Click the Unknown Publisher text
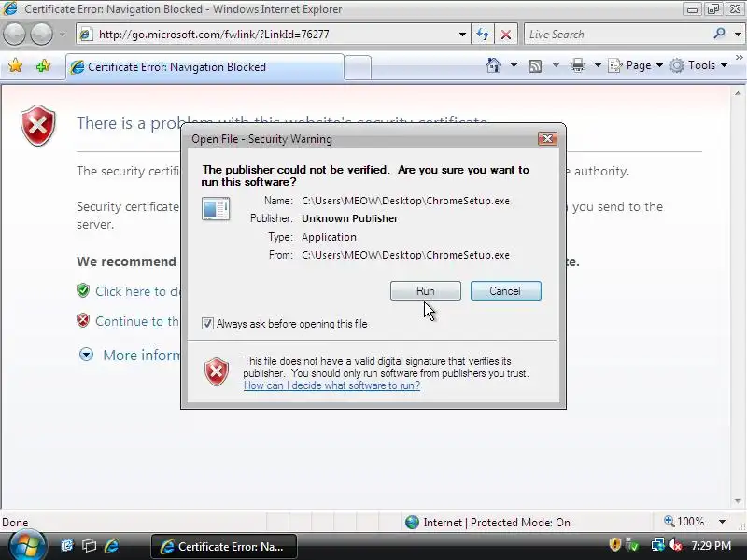Viewport: 747px width, 560px height. [x=349, y=218]
